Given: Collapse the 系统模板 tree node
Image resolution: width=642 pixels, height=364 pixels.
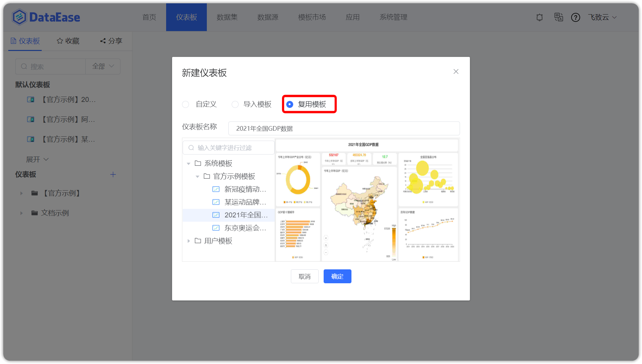Looking at the screenshot, I should (x=189, y=163).
